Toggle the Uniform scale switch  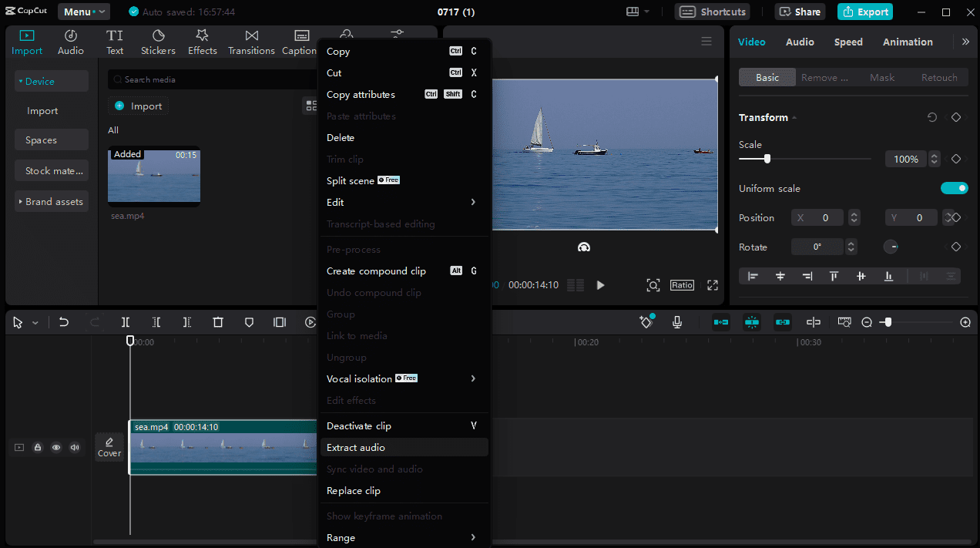pyautogui.click(x=954, y=188)
